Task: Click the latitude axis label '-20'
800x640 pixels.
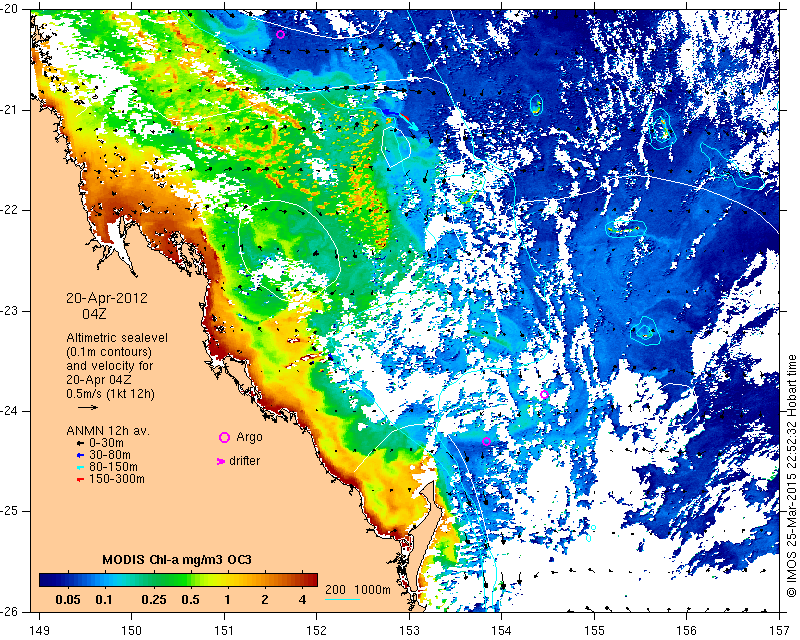Action: (x=10, y=9)
